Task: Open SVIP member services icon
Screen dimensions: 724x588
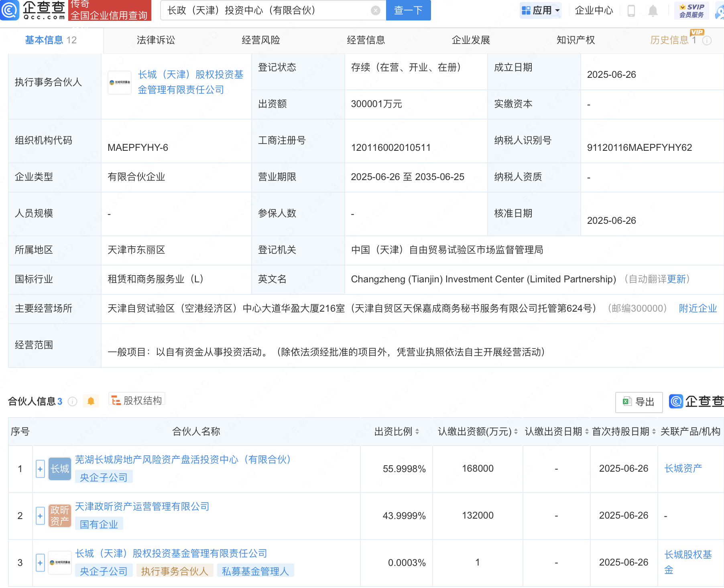Action: pos(691,11)
